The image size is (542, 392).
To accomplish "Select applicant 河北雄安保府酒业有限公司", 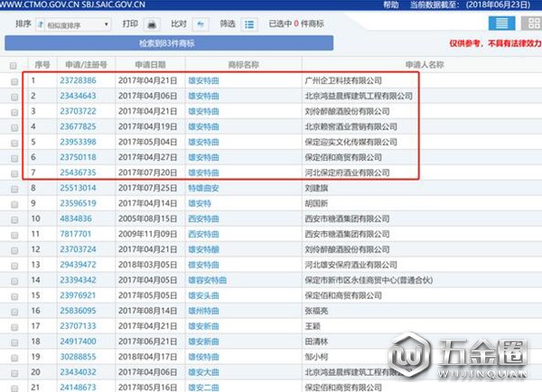I will coord(350,265).
